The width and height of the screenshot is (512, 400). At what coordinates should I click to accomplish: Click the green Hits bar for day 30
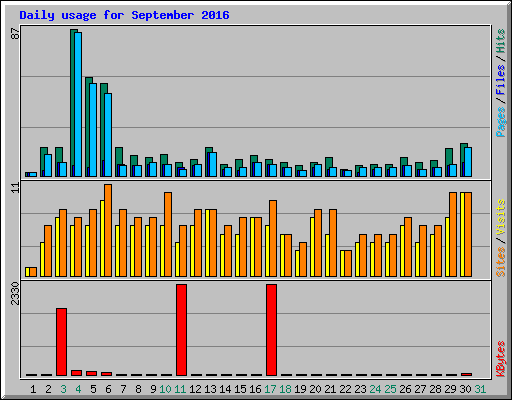coord(462,160)
